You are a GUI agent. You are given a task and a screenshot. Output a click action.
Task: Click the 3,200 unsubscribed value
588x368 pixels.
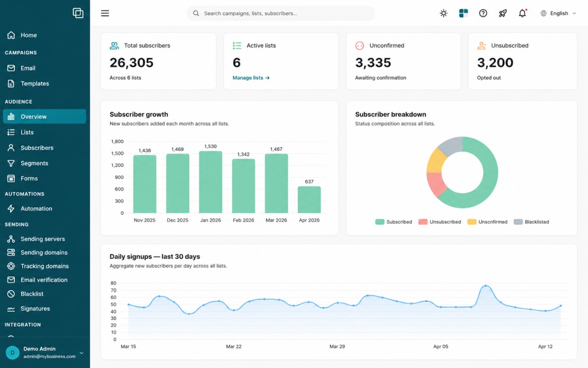[x=495, y=63]
